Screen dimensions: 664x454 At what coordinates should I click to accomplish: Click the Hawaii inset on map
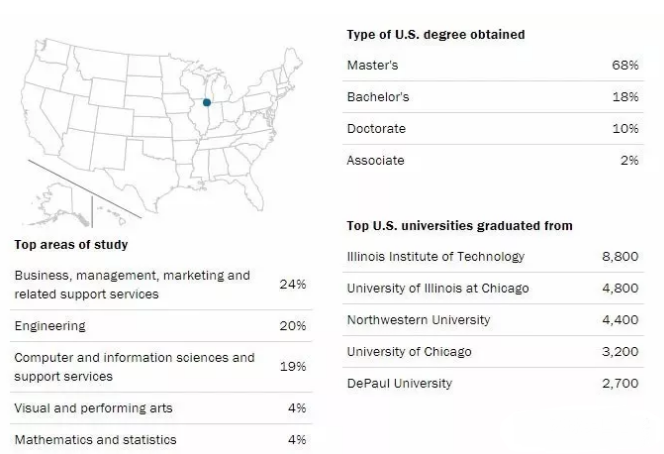coord(113,215)
